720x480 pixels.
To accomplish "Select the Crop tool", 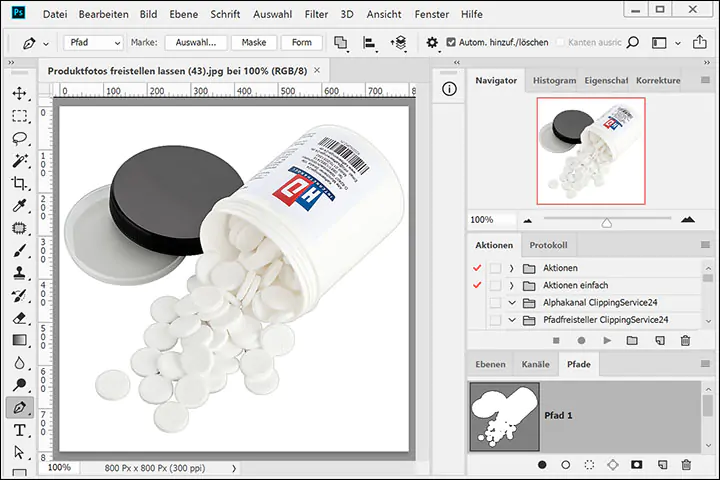I will click(19, 183).
